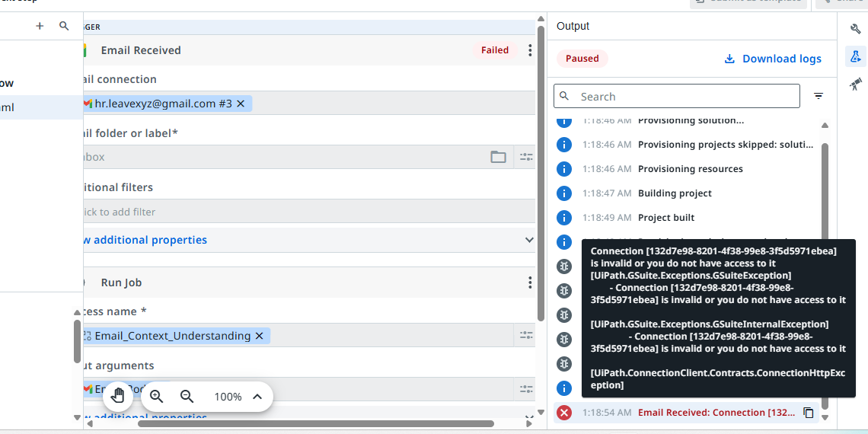Select the Project built log entry
The height and width of the screenshot is (434, 868).
click(x=685, y=218)
